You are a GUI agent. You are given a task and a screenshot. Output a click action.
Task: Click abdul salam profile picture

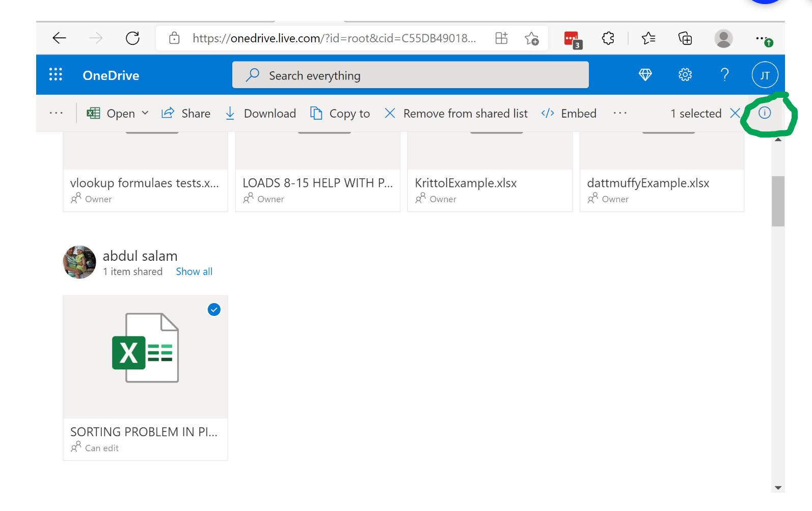pyautogui.click(x=79, y=262)
